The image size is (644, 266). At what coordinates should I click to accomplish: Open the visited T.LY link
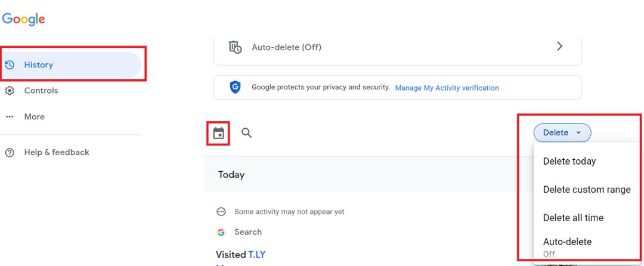(256, 255)
